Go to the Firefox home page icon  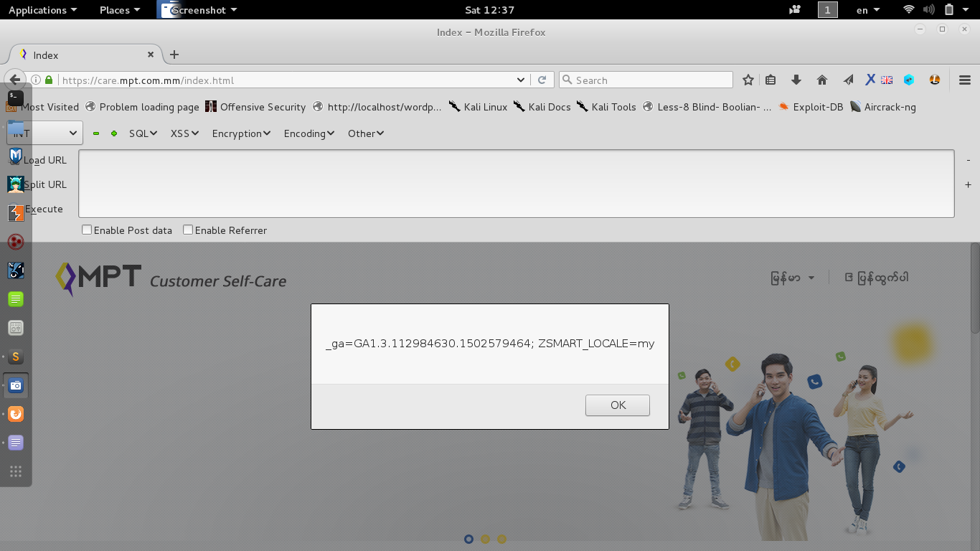(x=822, y=80)
